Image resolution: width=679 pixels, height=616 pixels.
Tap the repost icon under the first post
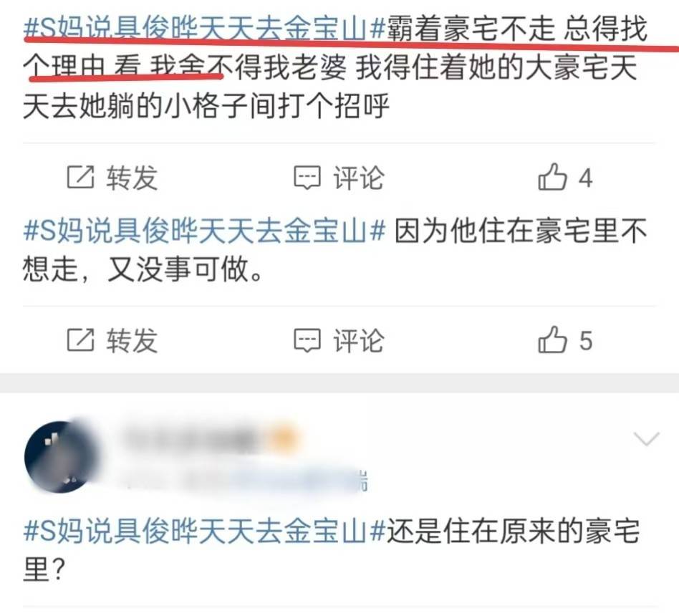pyautogui.click(x=80, y=177)
